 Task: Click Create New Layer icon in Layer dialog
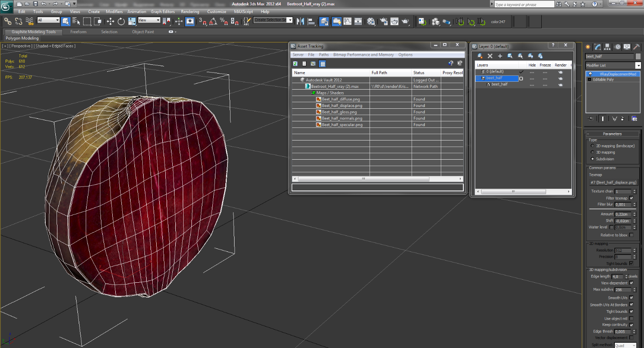[x=480, y=56]
